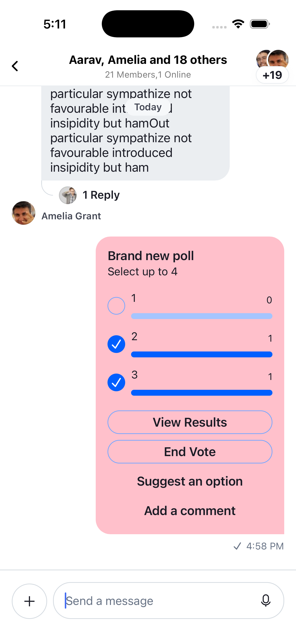
Task: Tap the back navigation chevron
Action: click(x=15, y=66)
